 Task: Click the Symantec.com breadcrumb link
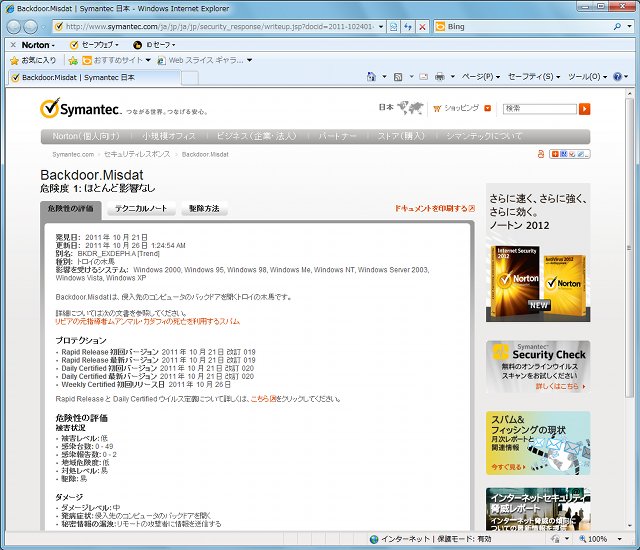[x=73, y=154]
